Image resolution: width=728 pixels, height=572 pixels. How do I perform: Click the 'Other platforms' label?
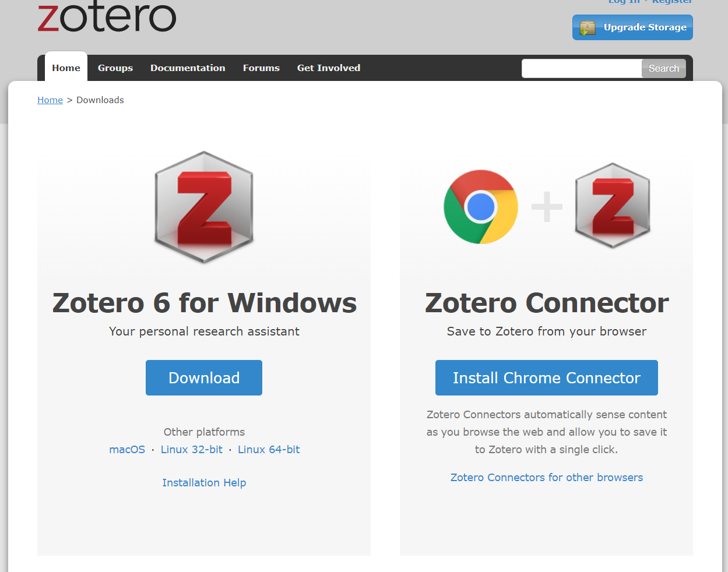204,432
